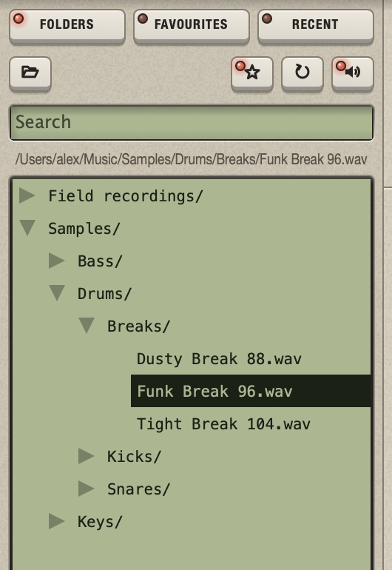Click into the Search field
This screenshot has height=570, width=392.
coord(192,122)
